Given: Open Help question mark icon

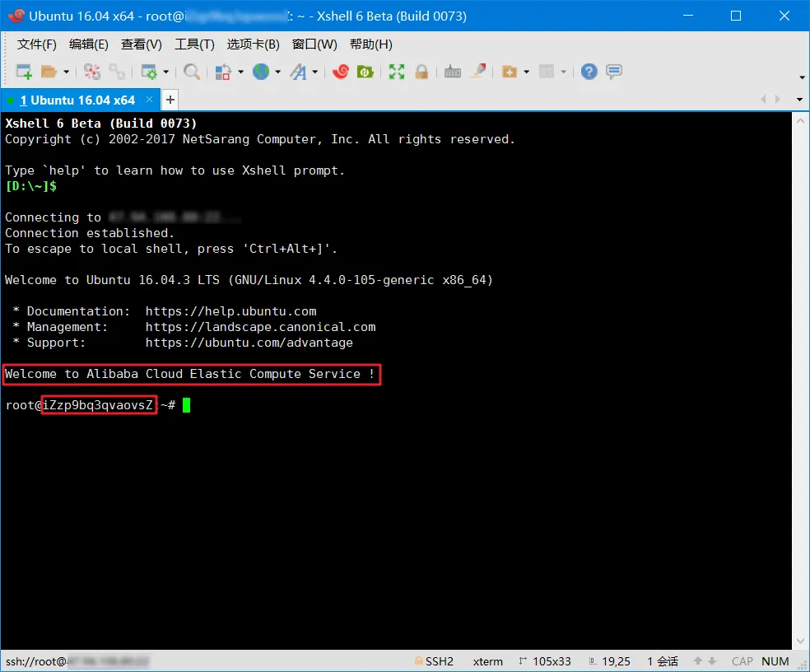Looking at the screenshot, I should [x=589, y=72].
